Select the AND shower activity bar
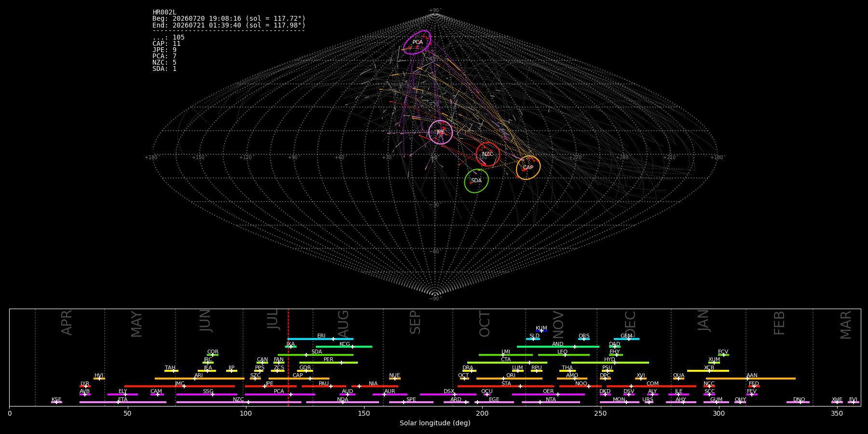The width and height of the screenshot is (868, 434). click(558, 347)
